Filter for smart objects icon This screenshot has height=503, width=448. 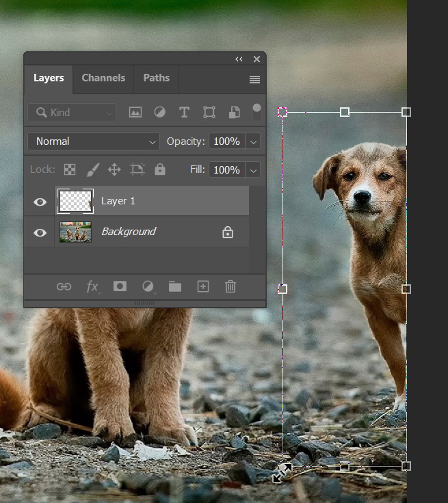click(x=234, y=112)
